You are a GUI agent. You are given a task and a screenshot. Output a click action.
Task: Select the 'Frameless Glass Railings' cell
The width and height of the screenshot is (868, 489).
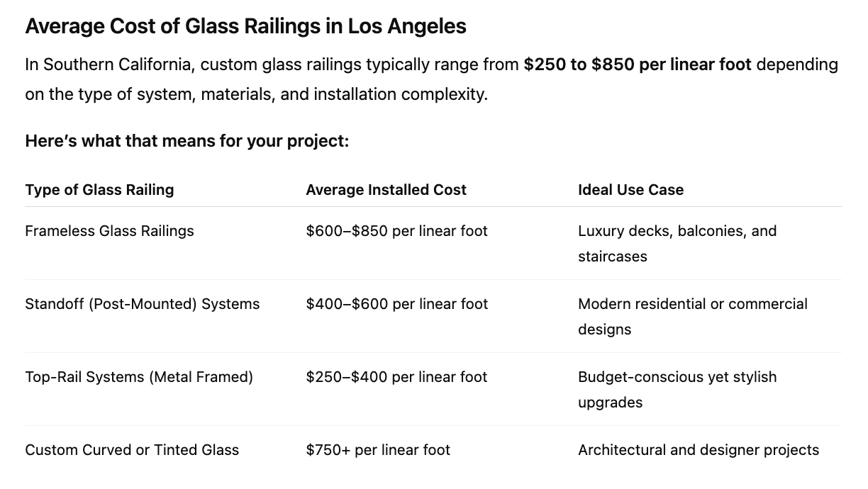click(109, 231)
